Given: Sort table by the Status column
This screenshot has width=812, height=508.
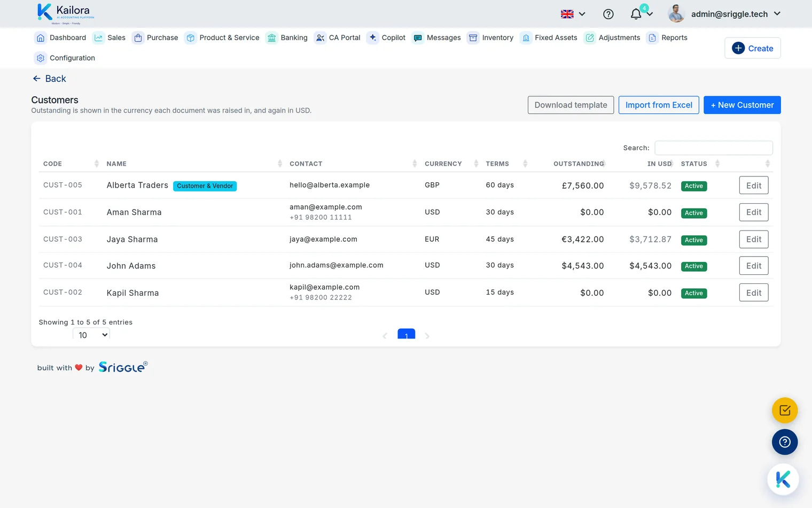Looking at the screenshot, I should 700,164.
